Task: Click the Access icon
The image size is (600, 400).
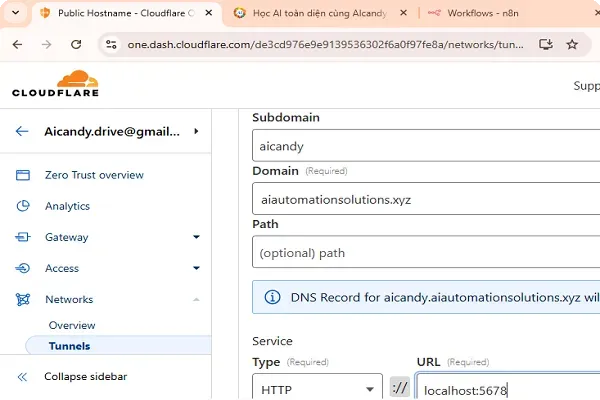Action: point(23,268)
